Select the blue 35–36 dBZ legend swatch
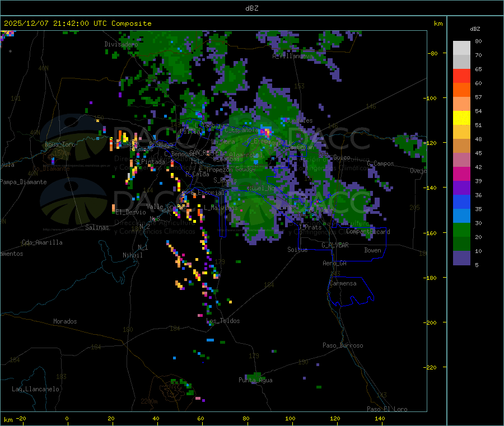This screenshot has width=504, height=426. (461, 202)
